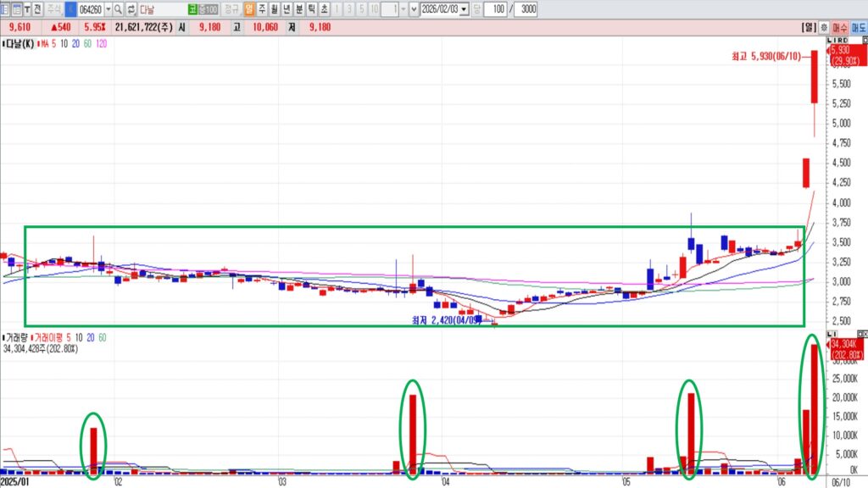The height and width of the screenshot is (488, 868).
Task: Click the stock search magnifier icon
Action: [x=118, y=9]
